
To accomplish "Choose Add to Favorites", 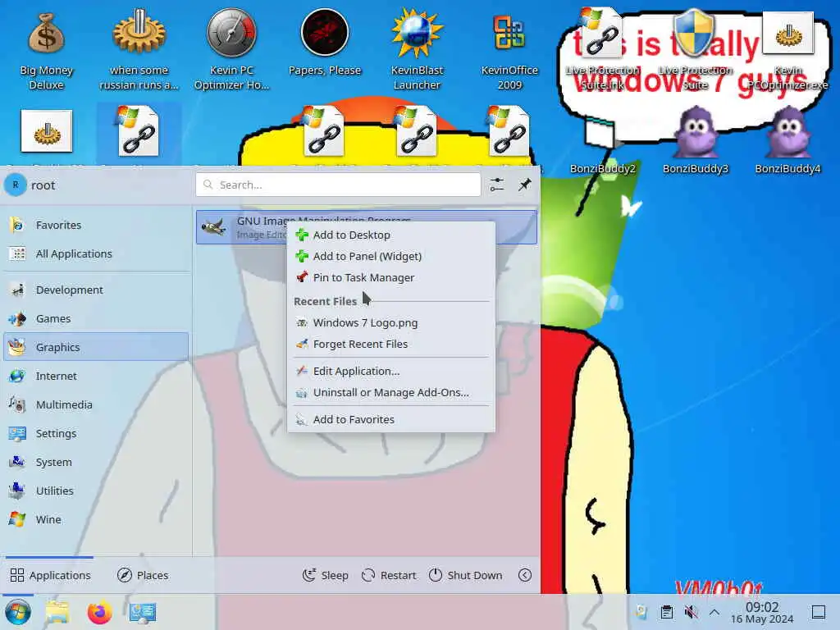I will pyautogui.click(x=391, y=419).
